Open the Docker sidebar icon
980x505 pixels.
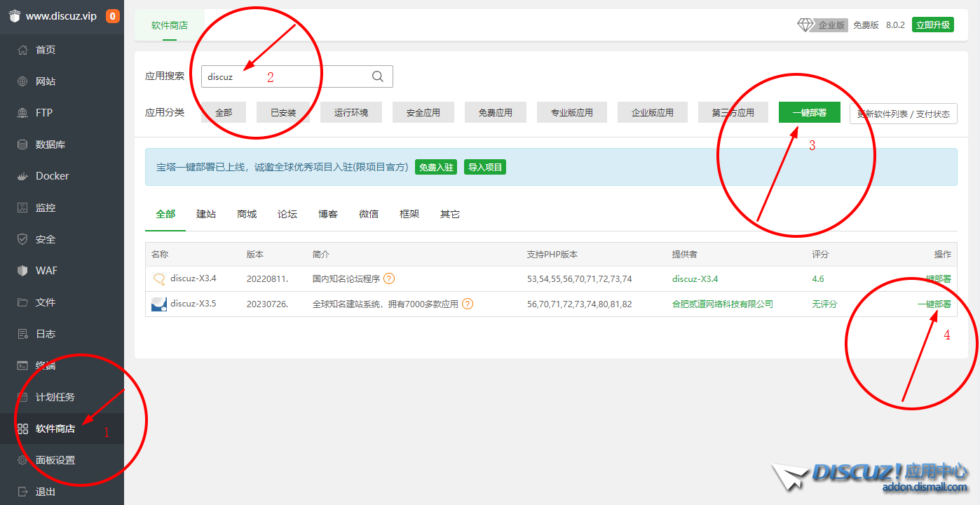coord(22,176)
